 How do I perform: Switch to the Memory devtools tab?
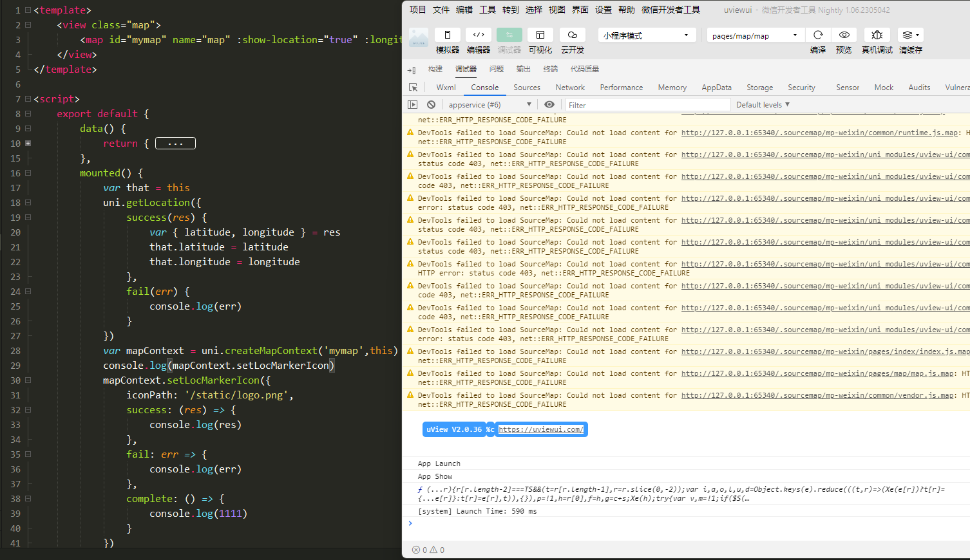click(x=672, y=88)
